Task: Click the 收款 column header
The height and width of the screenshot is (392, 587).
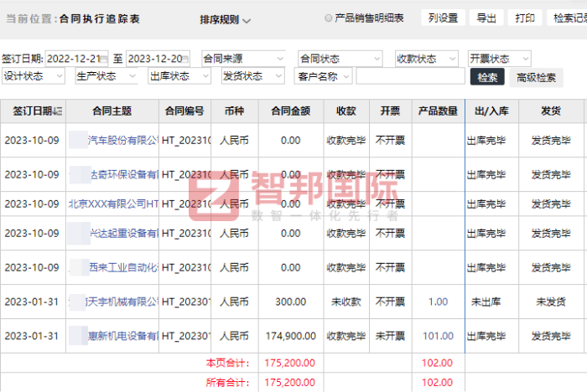Action: coord(345,111)
